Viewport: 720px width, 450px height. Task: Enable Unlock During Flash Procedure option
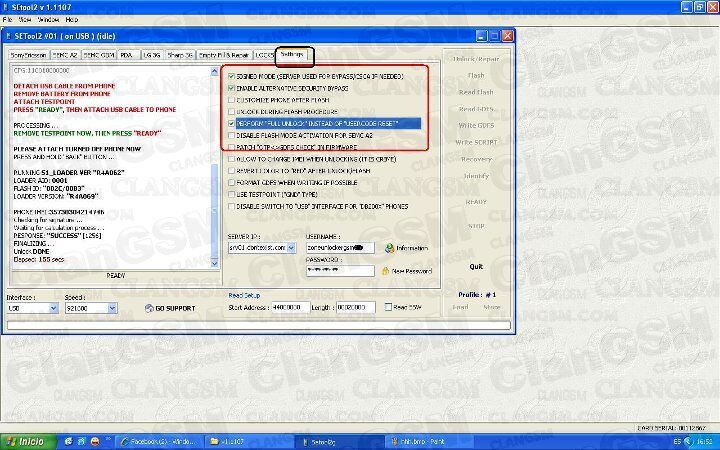[x=231, y=112]
